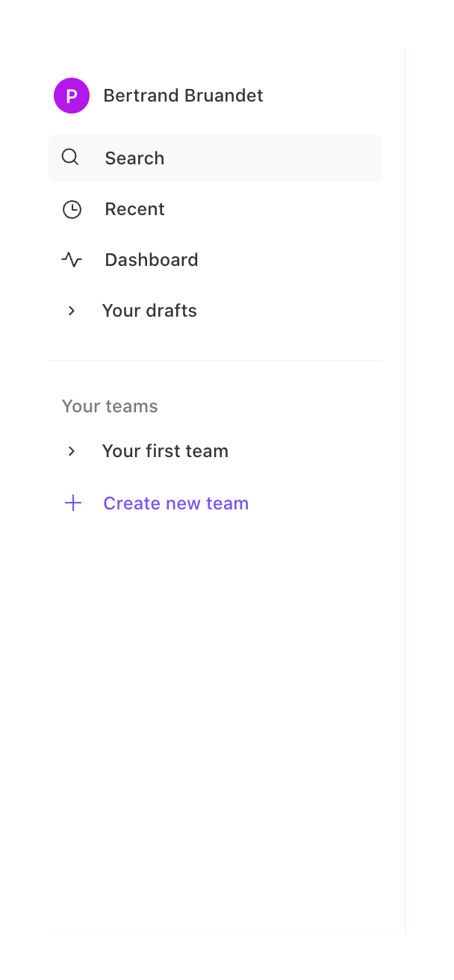Screen dimensions: 454x980
Task: Click the activity waveform icon beside Dashboard
Action: click(x=72, y=260)
